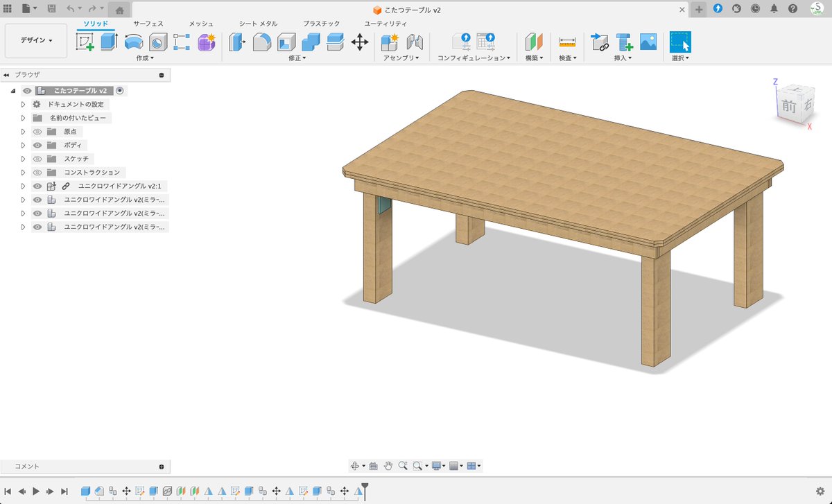832x504 pixels.
Task: Select the Shell tool
Action: pos(286,43)
